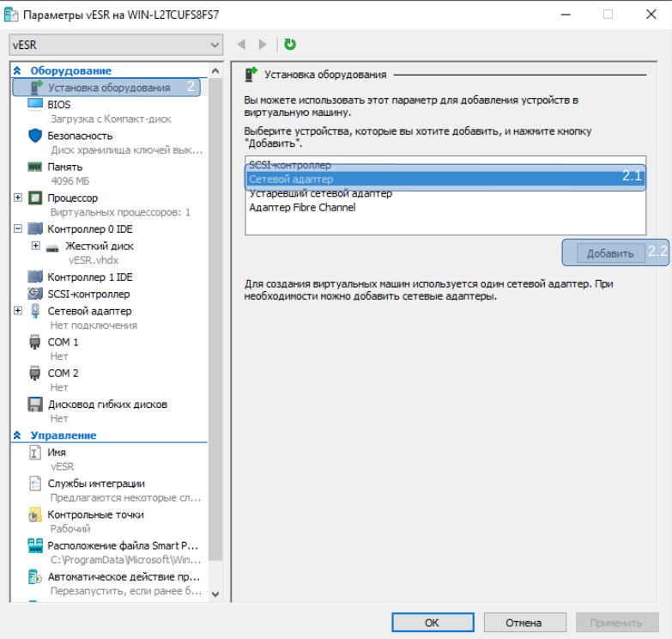The image size is (672, 639).
Task: Select the BIOS tree item label
Action: (x=58, y=105)
